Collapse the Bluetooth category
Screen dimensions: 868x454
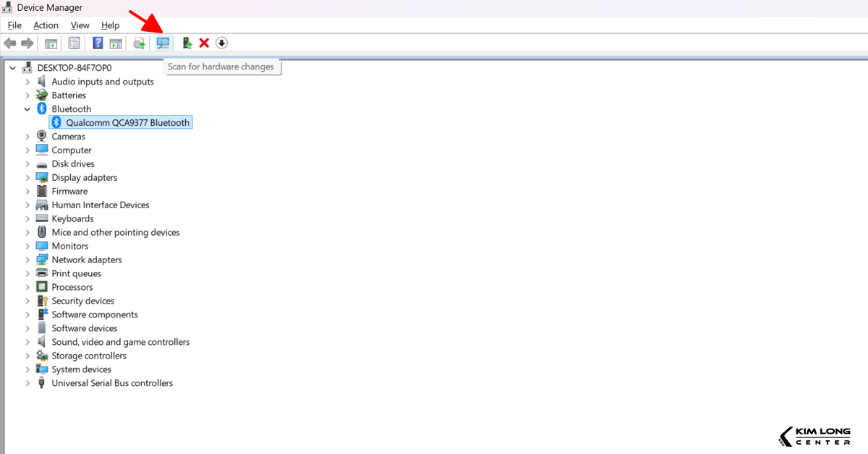pyautogui.click(x=27, y=108)
